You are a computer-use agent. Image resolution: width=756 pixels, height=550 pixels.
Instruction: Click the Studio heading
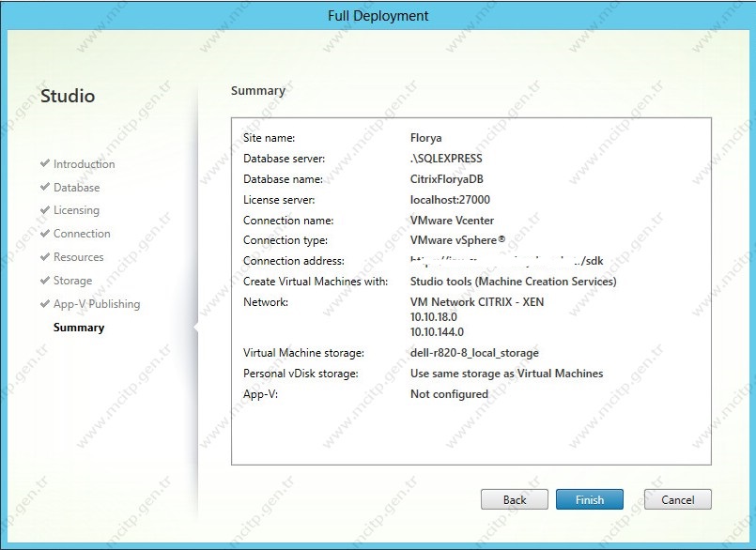68,96
